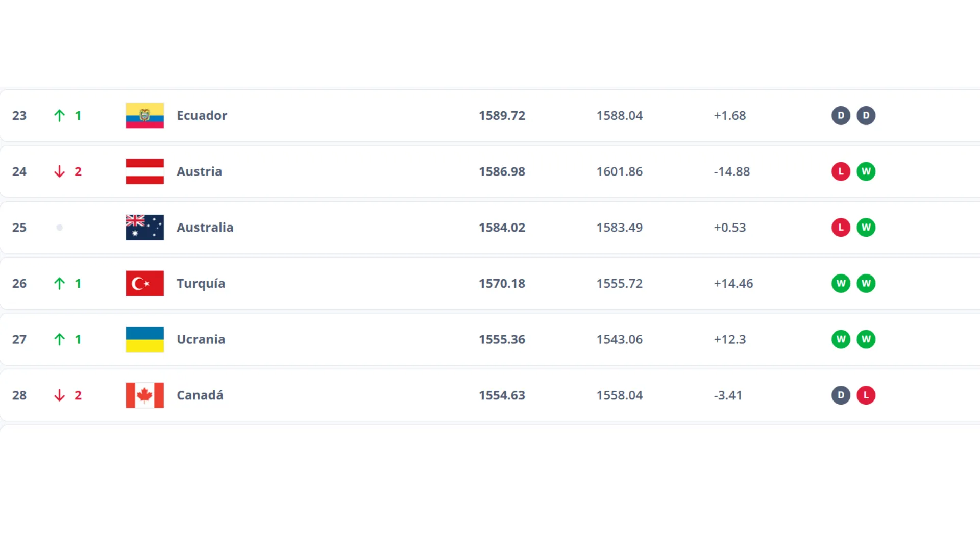The image size is (980, 551).
Task: Click Canadá's red L loss badge
Action: (866, 395)
